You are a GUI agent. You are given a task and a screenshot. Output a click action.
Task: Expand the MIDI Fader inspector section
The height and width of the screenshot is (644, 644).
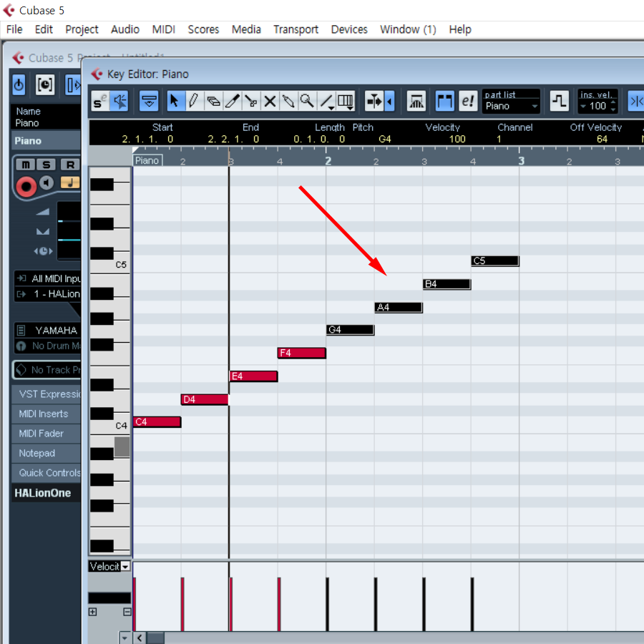tap(46, 434)
